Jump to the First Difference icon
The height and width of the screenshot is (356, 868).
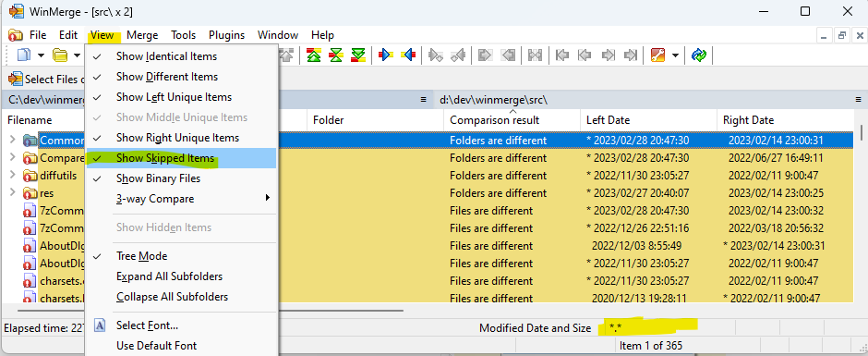pyautogui.click(x=314, y=55)
